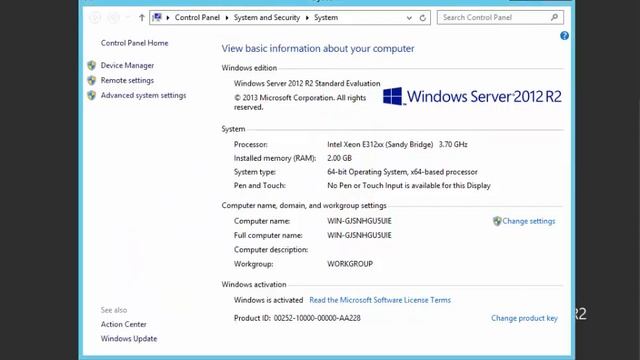Click the shield icon beside Advanced system settings

pos(91,96)
